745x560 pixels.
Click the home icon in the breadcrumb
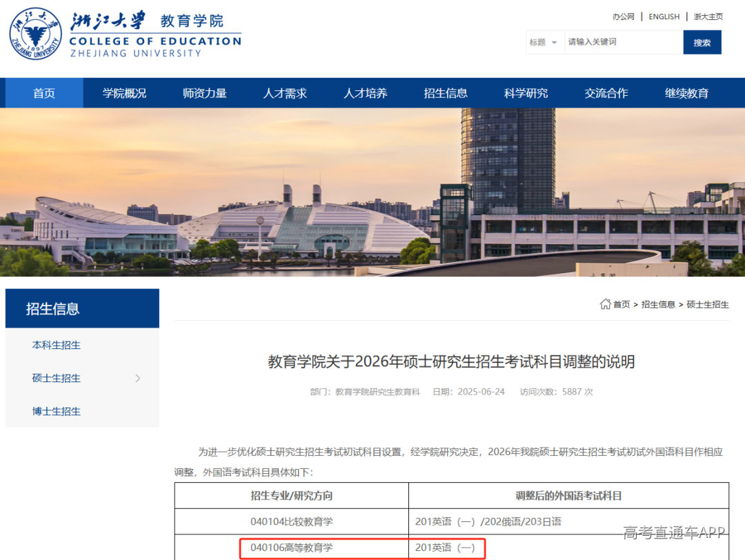point(605,304)
